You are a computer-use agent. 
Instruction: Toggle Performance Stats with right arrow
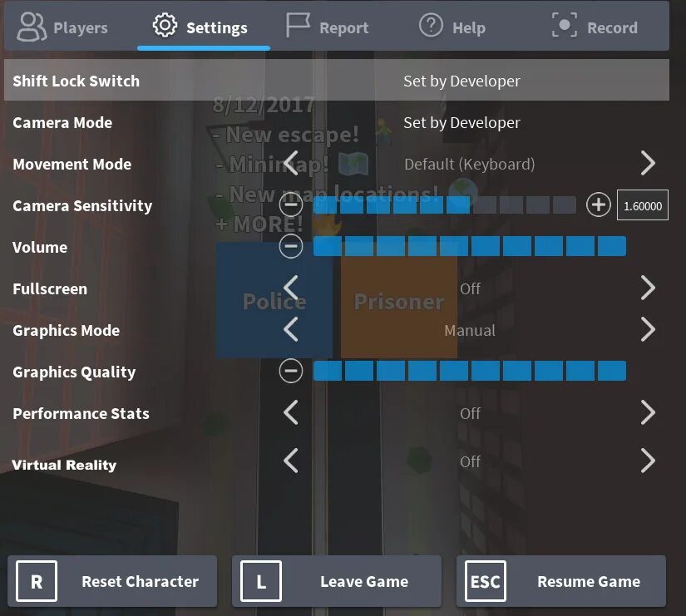648,412
